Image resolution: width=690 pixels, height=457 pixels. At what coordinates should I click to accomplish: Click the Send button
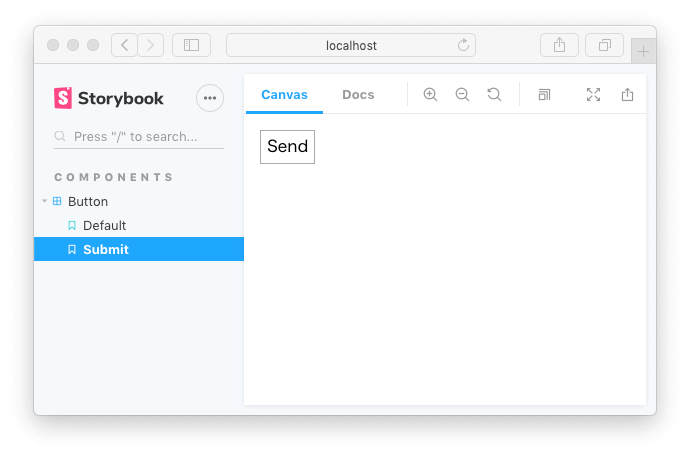point(287,147)
